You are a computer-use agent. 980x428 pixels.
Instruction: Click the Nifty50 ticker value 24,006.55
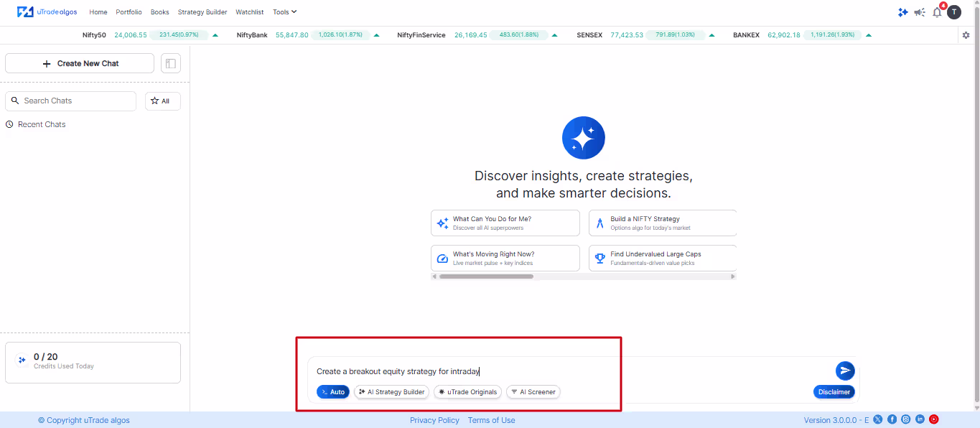pyautogui.click(x=131, y=35)
